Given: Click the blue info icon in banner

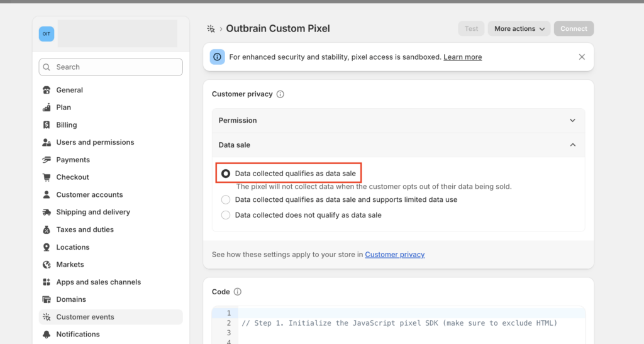Looking at the screenshot, I should coord(217,57).
